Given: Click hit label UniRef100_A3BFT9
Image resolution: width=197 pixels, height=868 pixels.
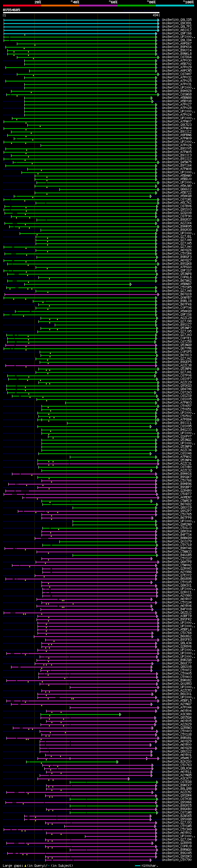Looking at the screenshot, I should 177,616.
